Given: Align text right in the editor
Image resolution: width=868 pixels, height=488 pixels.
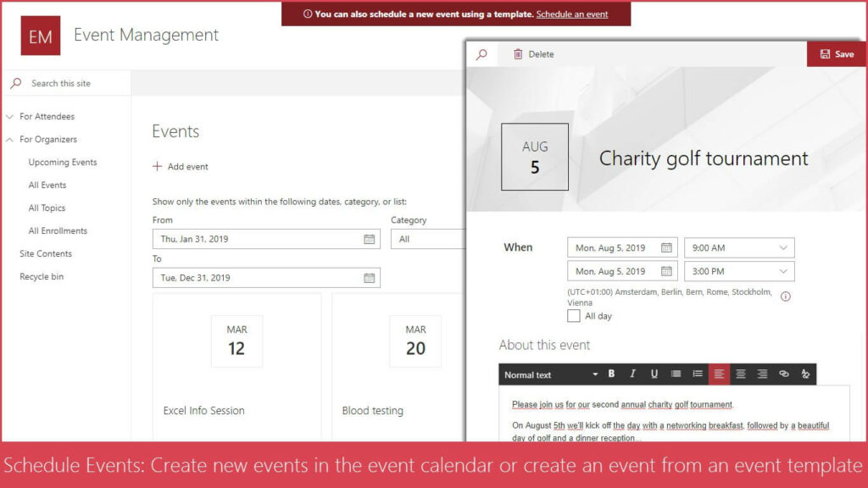Looking at the screenshot, I should (x=762, y=374).
